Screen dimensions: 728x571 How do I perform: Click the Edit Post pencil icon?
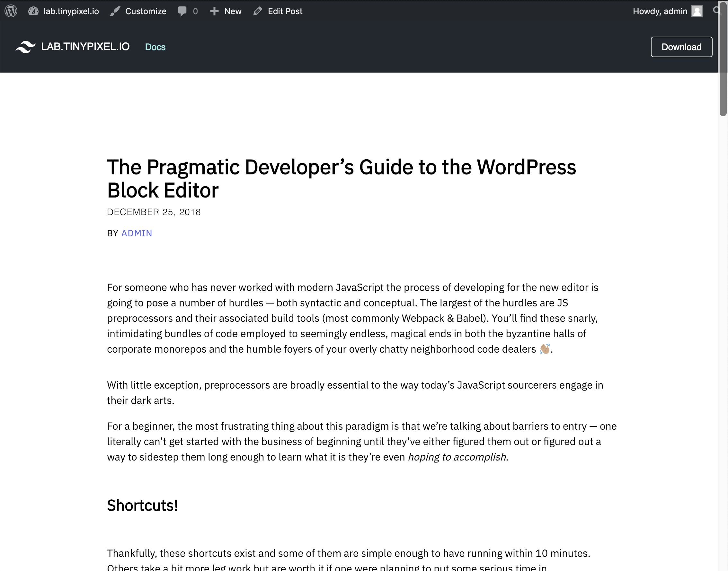pyautogui.click(x=257, y=11)
